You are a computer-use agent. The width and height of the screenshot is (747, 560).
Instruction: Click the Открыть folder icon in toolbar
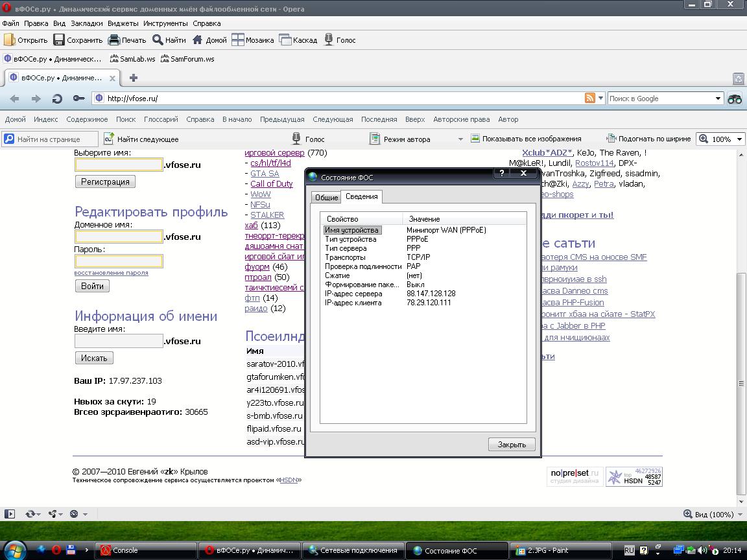click(x=9, y=40)
